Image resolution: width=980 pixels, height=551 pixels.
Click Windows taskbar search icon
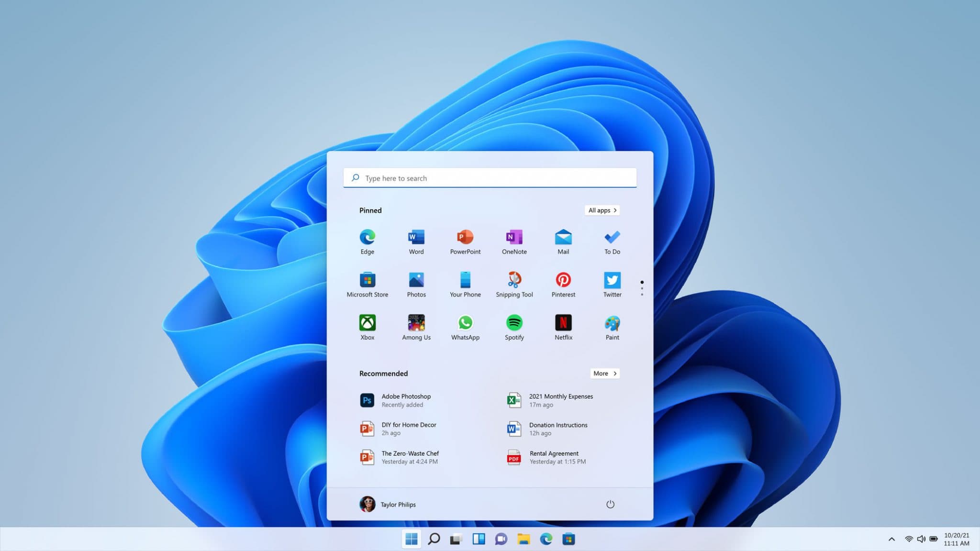tap(433, 539)
